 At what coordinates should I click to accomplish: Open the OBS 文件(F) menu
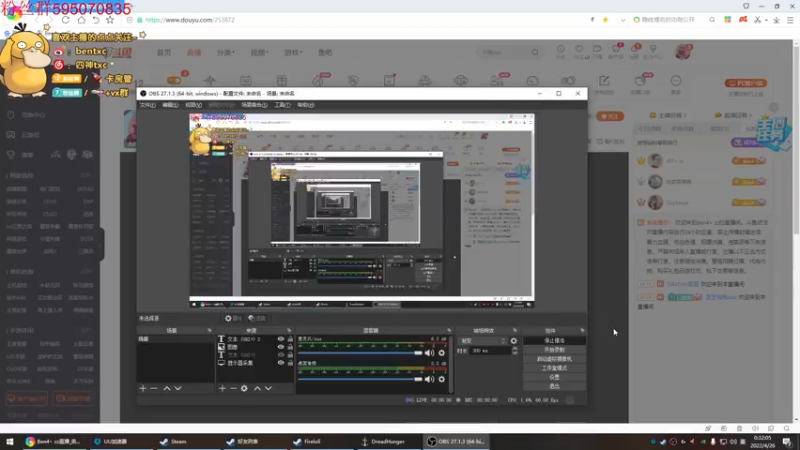147,105
